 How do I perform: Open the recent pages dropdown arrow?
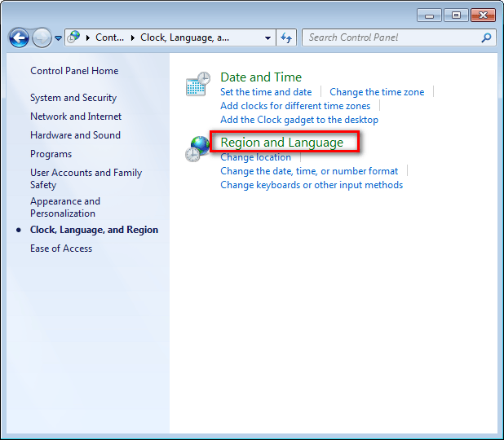(x=58, y=38)
